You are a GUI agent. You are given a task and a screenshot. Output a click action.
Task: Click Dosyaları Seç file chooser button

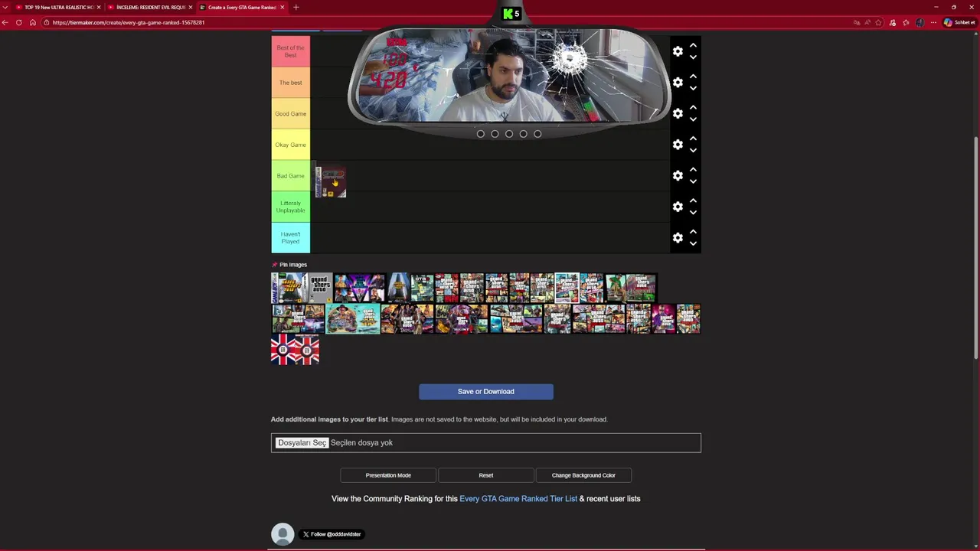pos(302,443)
